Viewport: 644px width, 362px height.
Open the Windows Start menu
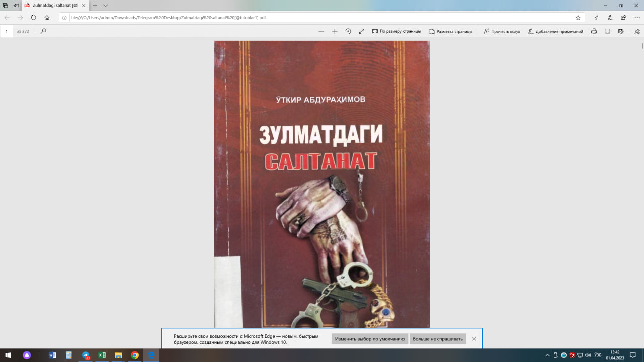coord(8,355)
